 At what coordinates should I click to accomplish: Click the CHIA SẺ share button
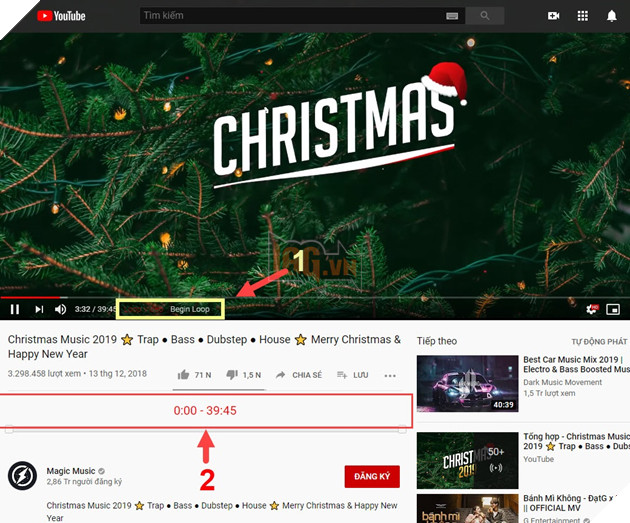(299, 375)
